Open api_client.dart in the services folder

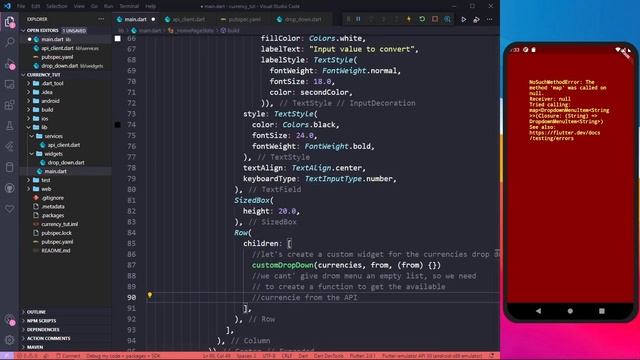(64, 145)
